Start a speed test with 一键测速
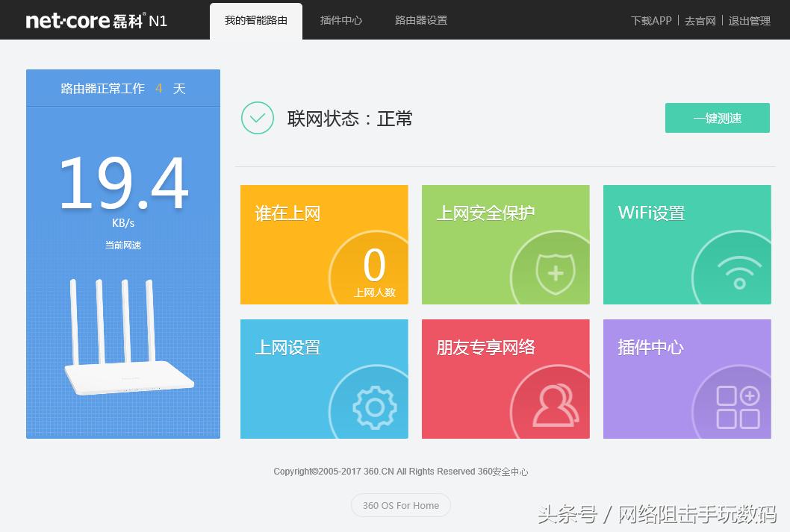This screenshot has height=532, width=790. tap(717, 118)
